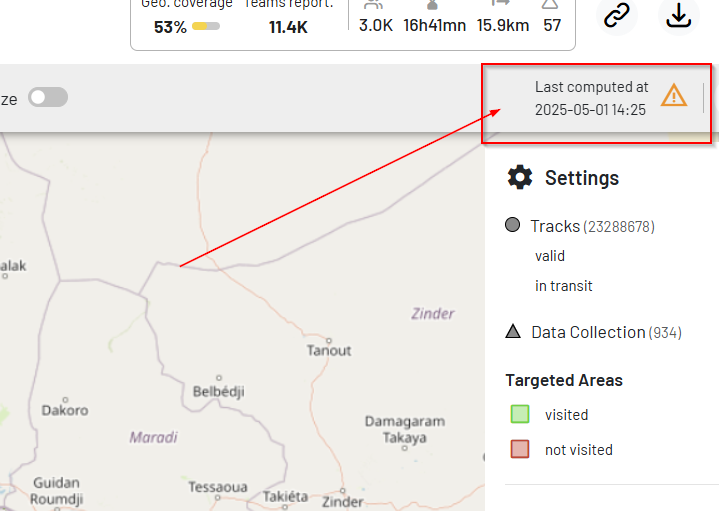
Task: Click the Teams report 11.4K stat
Action: (288, 27)
